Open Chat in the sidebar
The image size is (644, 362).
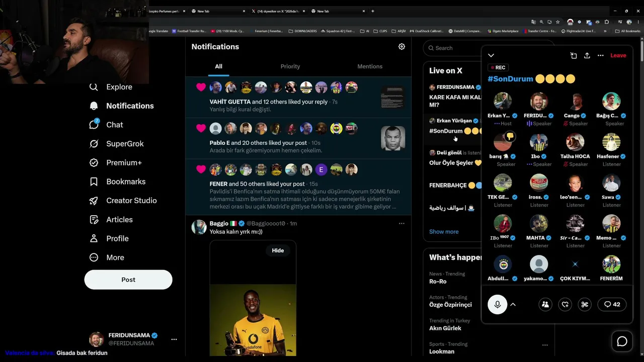(x=106, y=125)
